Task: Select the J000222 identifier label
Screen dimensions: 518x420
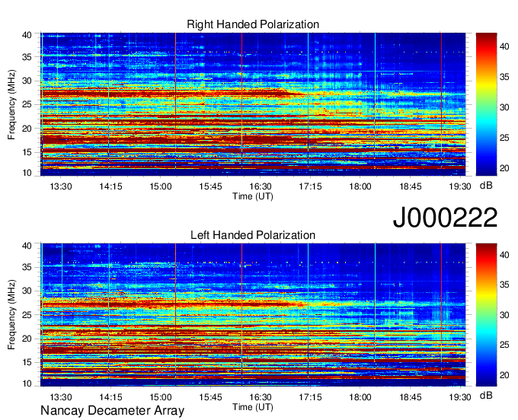Action: click(x=445, y=217)
